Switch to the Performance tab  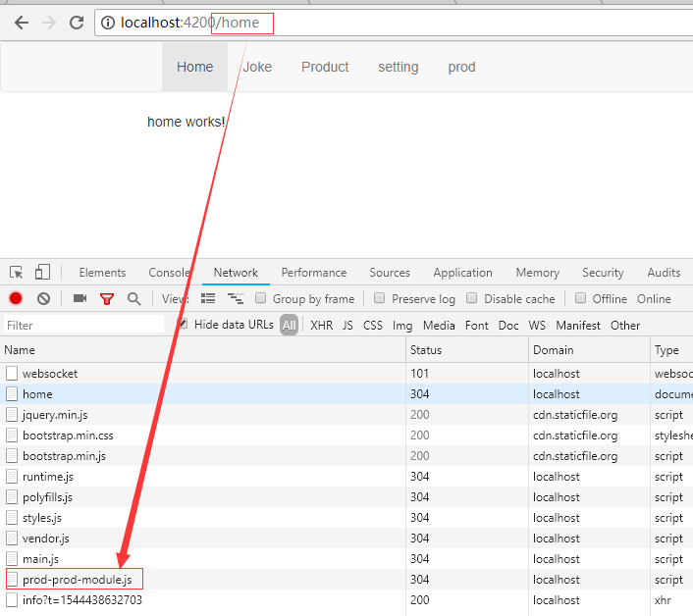pos(313,273)
